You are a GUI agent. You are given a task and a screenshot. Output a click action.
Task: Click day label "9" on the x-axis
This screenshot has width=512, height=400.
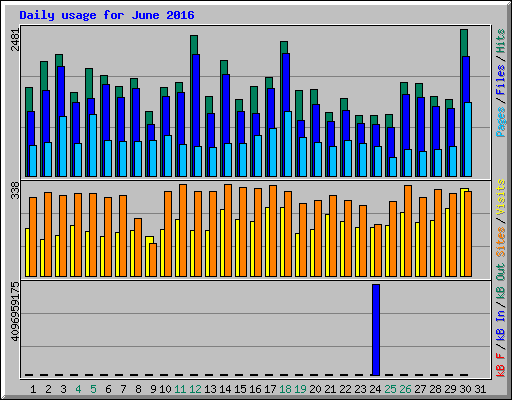pos(153,389)
